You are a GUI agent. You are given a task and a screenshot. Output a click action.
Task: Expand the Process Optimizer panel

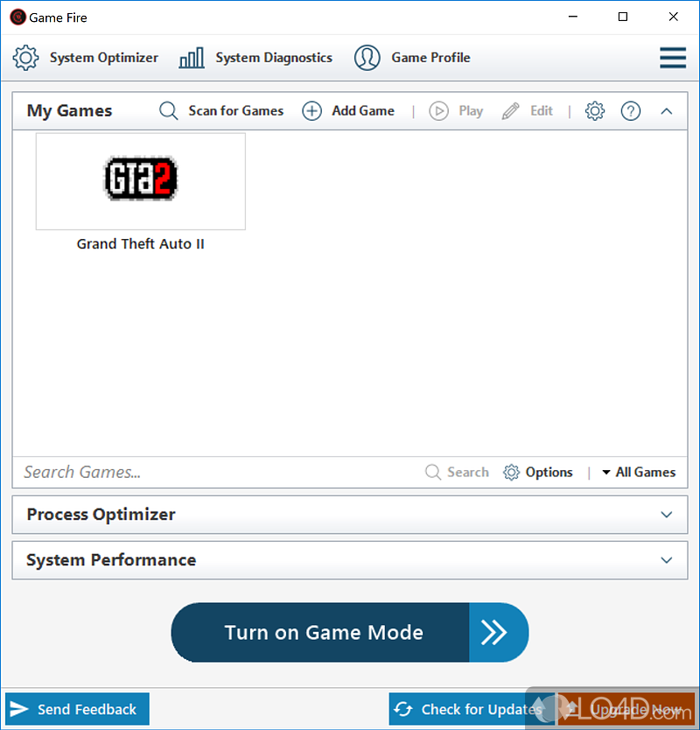(667, 515)
